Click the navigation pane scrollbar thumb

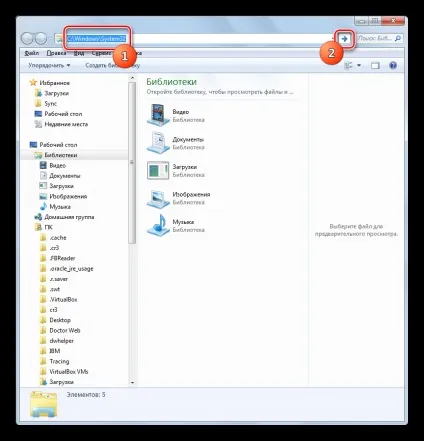pos(132,163)
